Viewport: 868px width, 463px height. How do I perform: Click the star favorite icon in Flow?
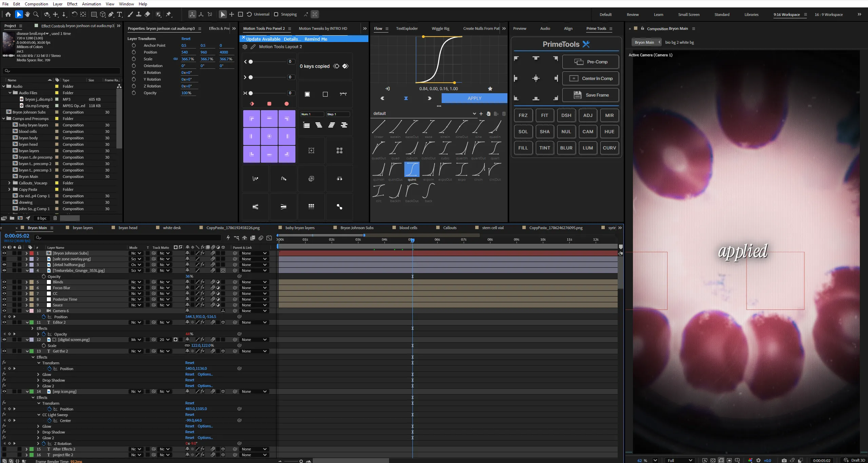(x=490, y=89)
